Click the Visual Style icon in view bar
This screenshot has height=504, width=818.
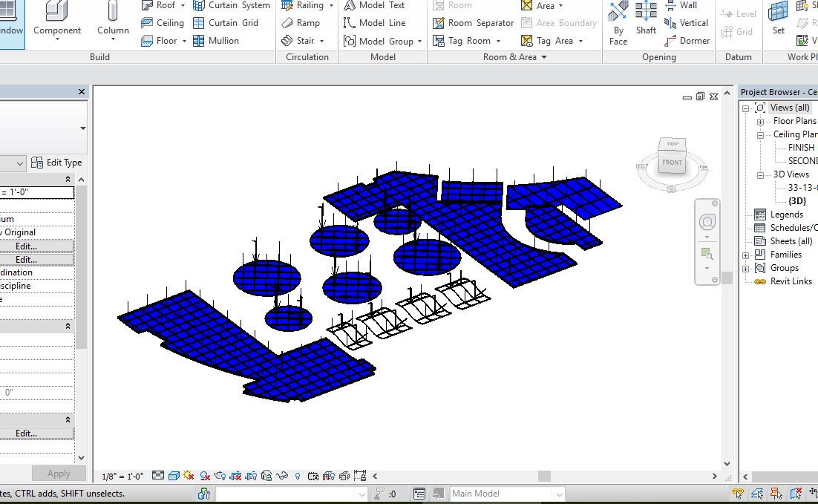pyautogui.click(x=174, y=476)
